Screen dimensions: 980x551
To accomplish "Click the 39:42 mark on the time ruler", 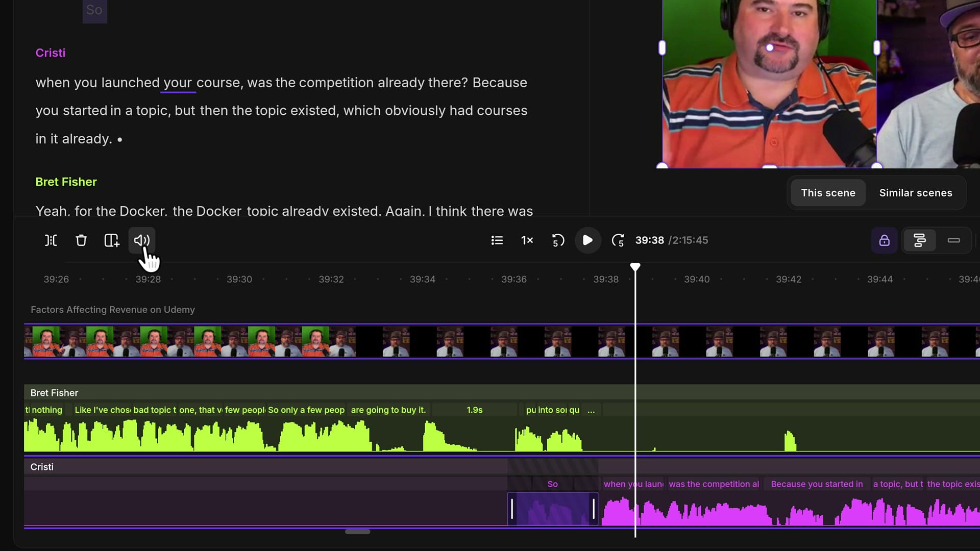I will (789, 280).
